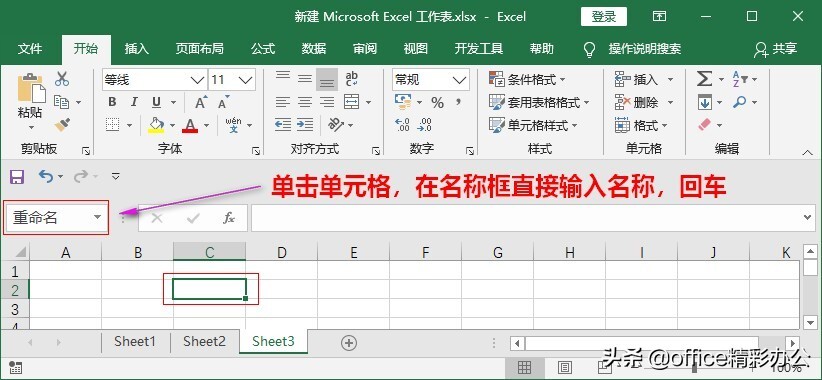The image size is (822, 380).
Task: Apply comma style
Action: coord(459,102)
